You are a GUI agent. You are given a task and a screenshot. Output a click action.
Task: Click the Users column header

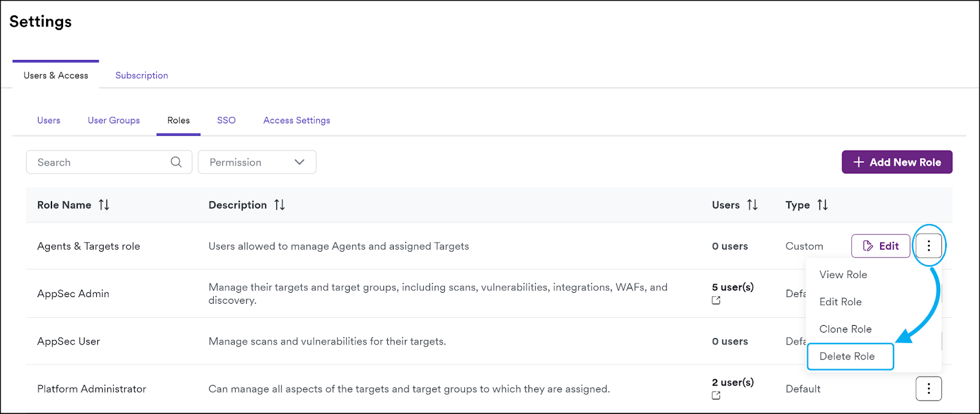tap(726, 205)
